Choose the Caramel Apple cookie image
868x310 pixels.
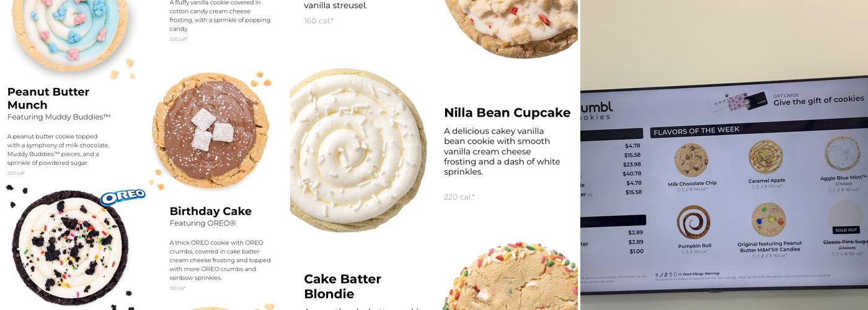tap(766, 157)
